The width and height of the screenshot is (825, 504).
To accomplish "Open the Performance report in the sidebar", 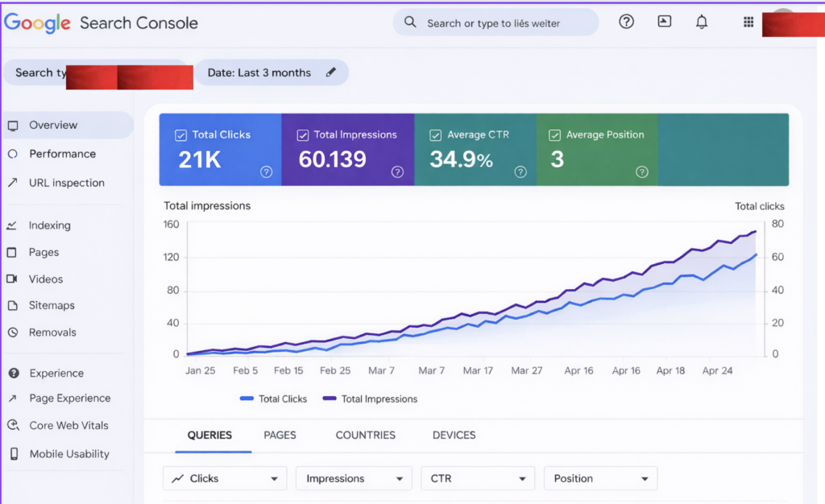I will click(x=62, y=154).
